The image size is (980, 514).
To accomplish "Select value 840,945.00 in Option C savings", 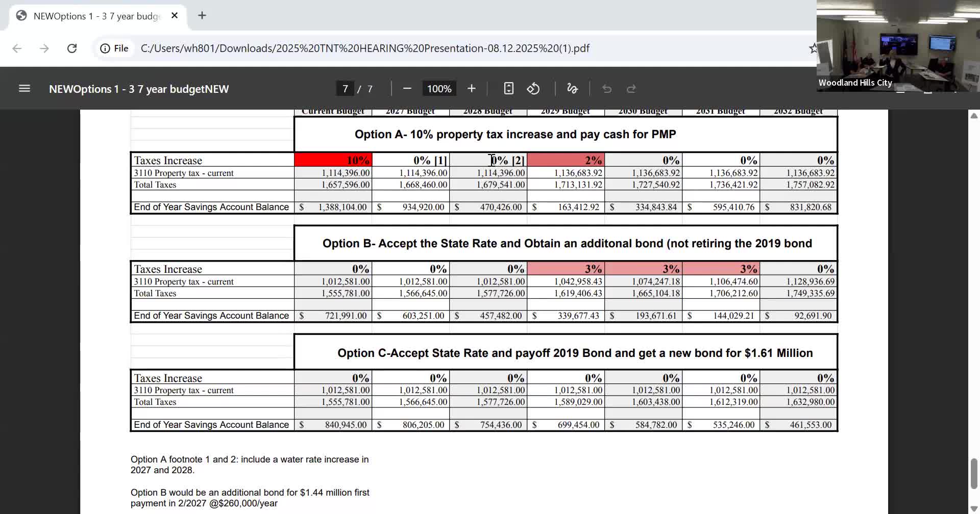I will 346,425.
